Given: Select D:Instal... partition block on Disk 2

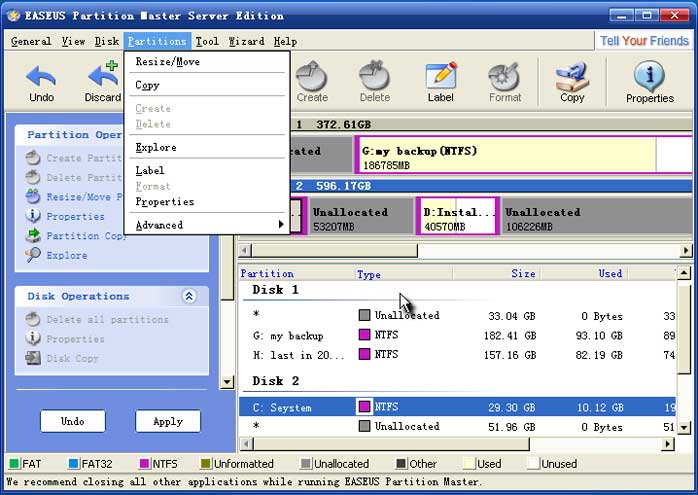Looking at the screenshot, I should (457, 216).
